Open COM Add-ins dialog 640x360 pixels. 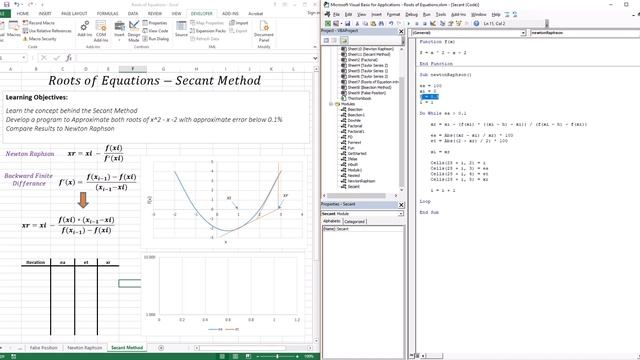coord(101,31)
